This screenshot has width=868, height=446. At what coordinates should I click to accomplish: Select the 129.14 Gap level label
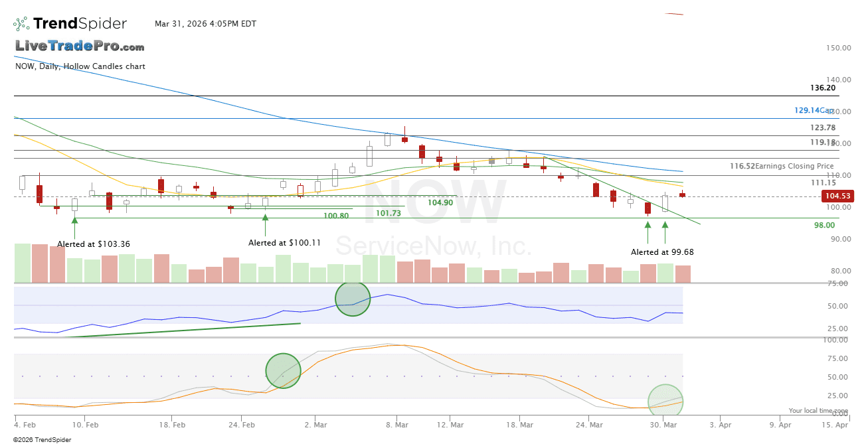[x=814, y=110]
